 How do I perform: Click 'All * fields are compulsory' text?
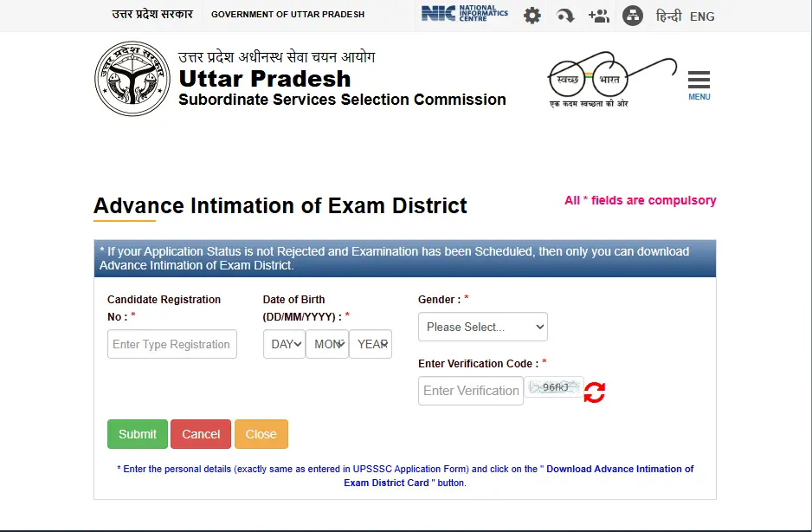click(x=640, y=200)
